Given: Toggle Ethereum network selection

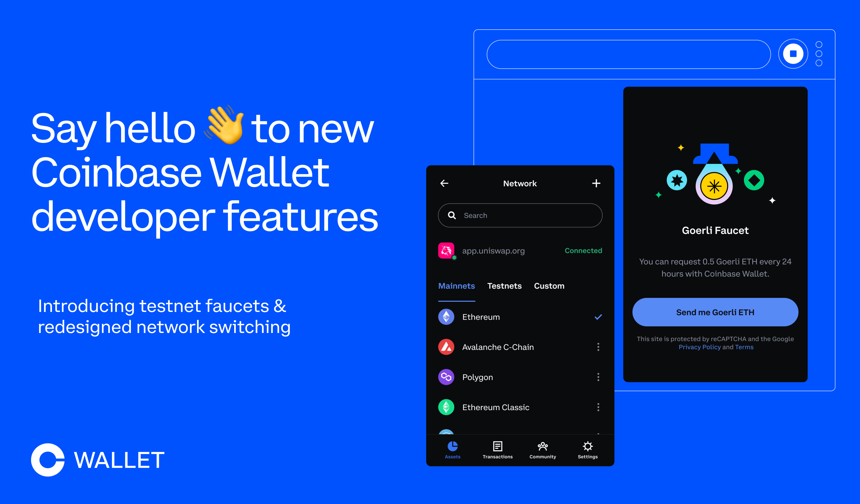Looking at the screenshot, I should tap(504, 316).
